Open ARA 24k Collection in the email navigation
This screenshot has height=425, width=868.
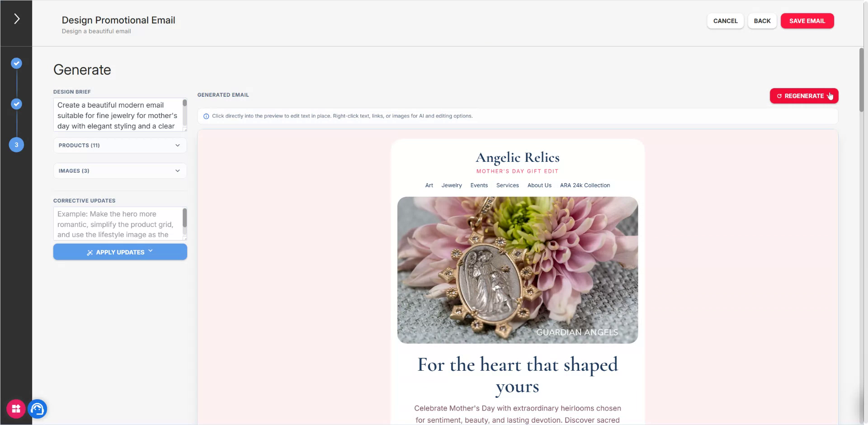point(585,185)
